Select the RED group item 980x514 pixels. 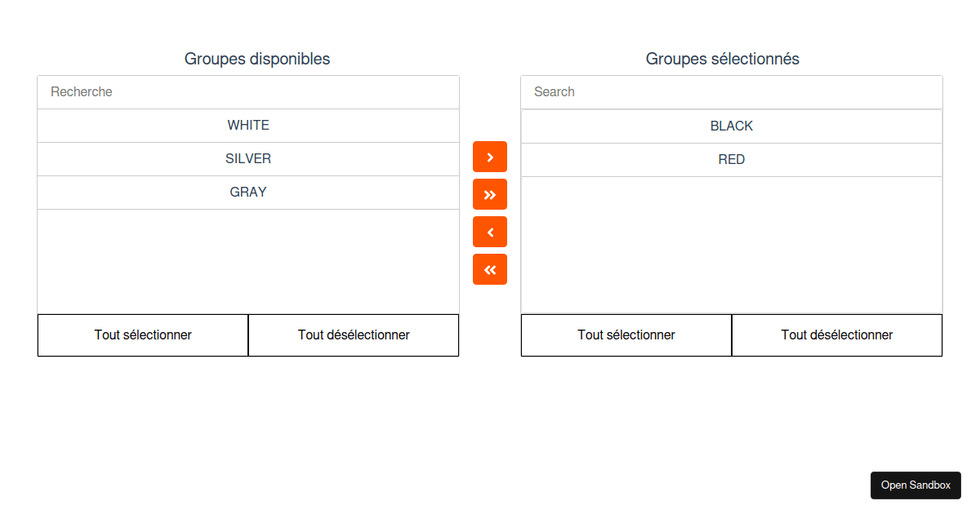click(732, 160)
